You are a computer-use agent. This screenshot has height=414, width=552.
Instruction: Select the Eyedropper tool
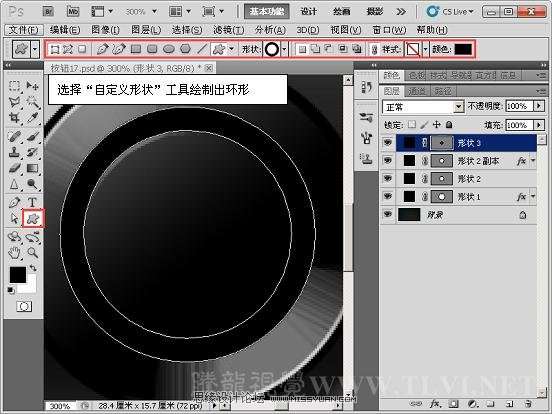click(32, 118)
